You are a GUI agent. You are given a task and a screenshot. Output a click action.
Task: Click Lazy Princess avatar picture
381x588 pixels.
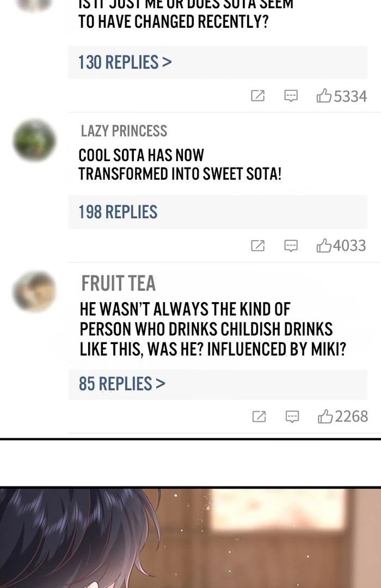34,140
